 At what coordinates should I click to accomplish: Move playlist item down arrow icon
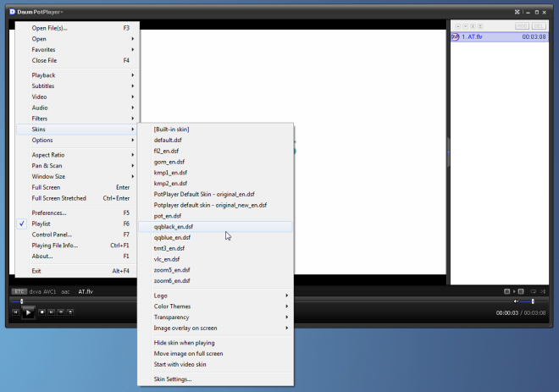pyautogui.click(x=465, y=26)
